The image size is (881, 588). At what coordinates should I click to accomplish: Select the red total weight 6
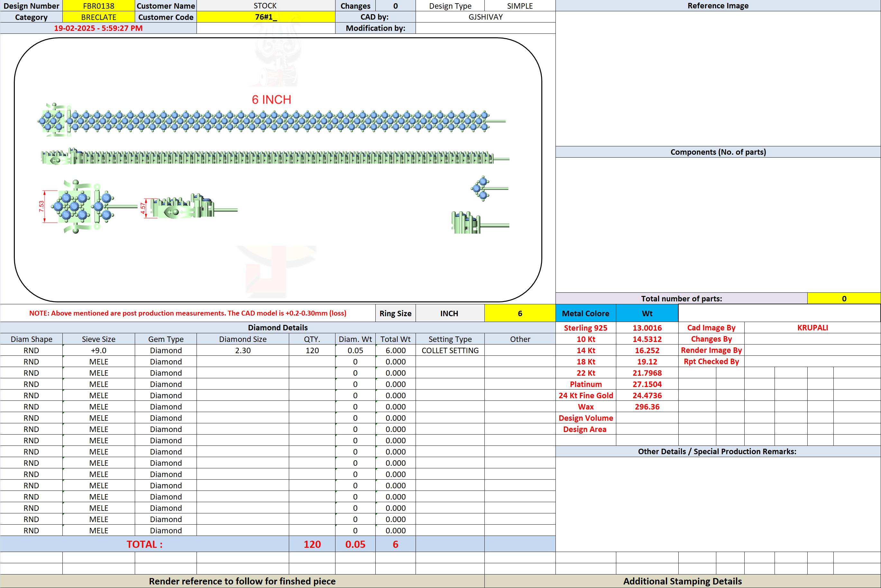[x=396, y=544]
